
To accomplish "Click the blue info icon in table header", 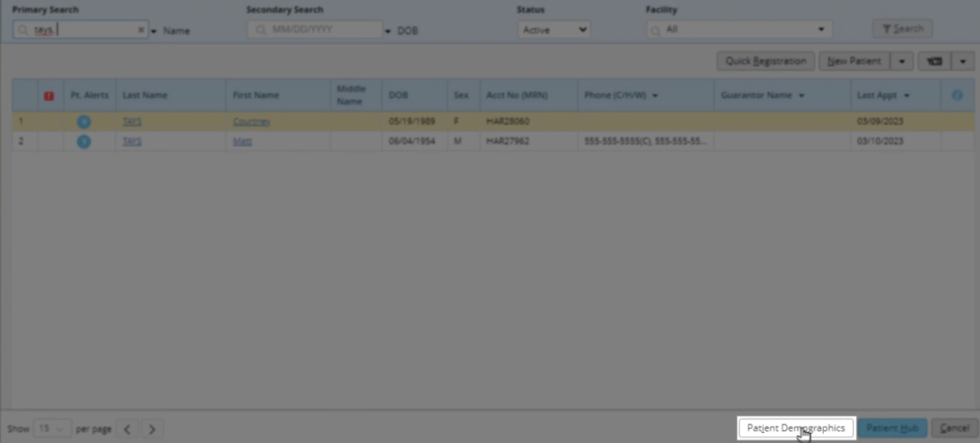I will pos(957,95).
